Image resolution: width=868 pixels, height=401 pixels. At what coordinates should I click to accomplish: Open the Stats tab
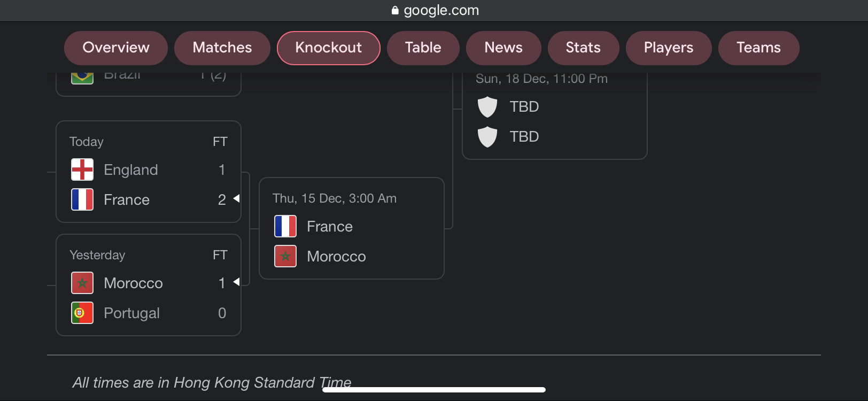pos(583,48)
